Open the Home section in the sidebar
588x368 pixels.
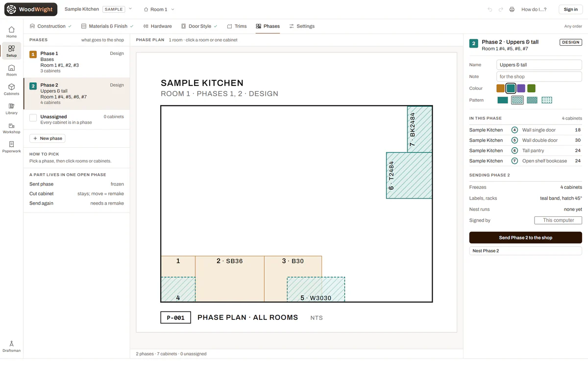click(11, 32)
